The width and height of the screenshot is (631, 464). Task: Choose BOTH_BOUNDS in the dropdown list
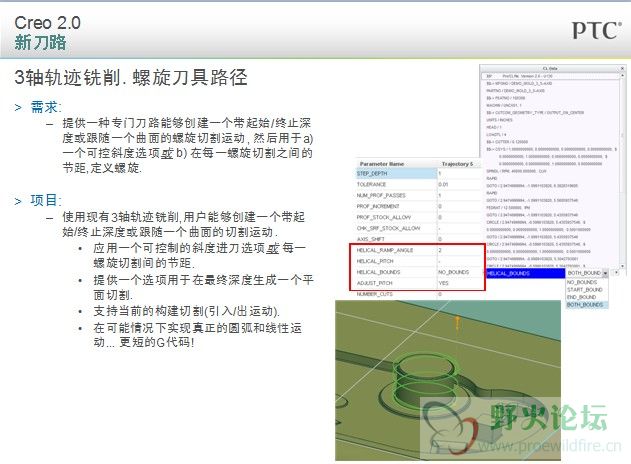(x=585, y=305)
